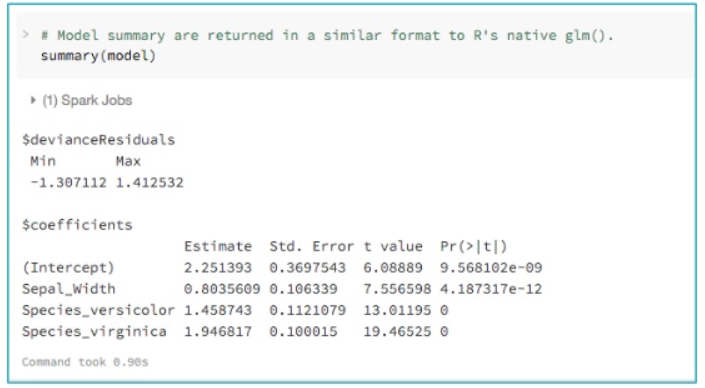Expand the Spark Jobs disclosure triangle
The image size is (705, 388).
tap(32, 100)
